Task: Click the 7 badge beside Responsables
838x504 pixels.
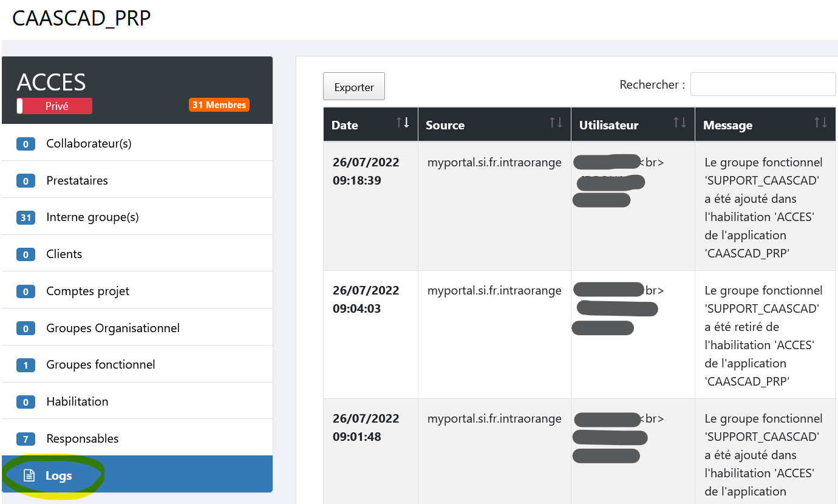Action: point(26,439)
